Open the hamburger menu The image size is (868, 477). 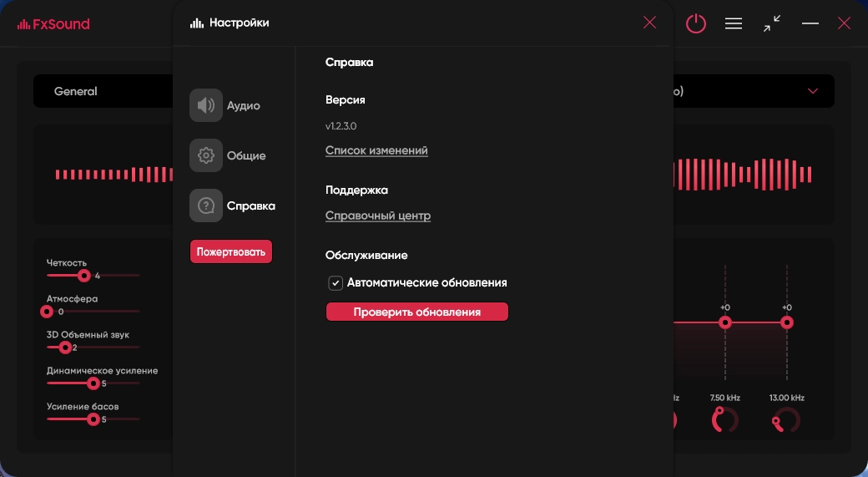pyautogui.click(x=734, y=23)
